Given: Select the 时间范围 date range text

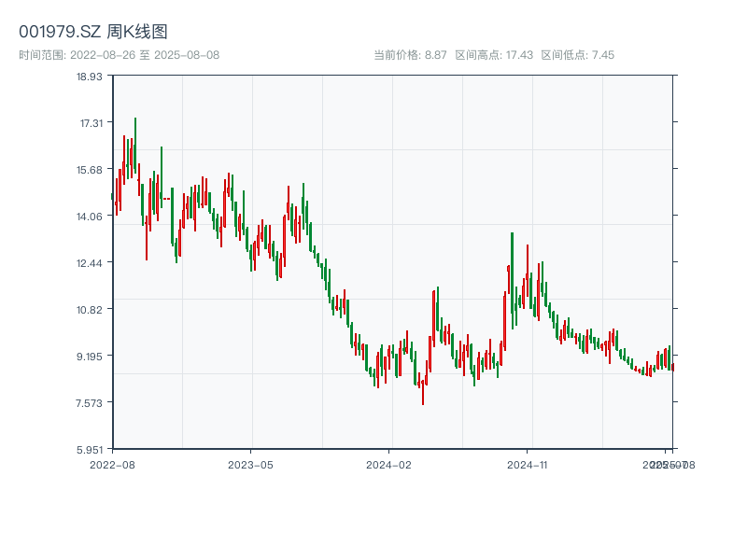Looking at the screenshot, I should tap(120, 55).
